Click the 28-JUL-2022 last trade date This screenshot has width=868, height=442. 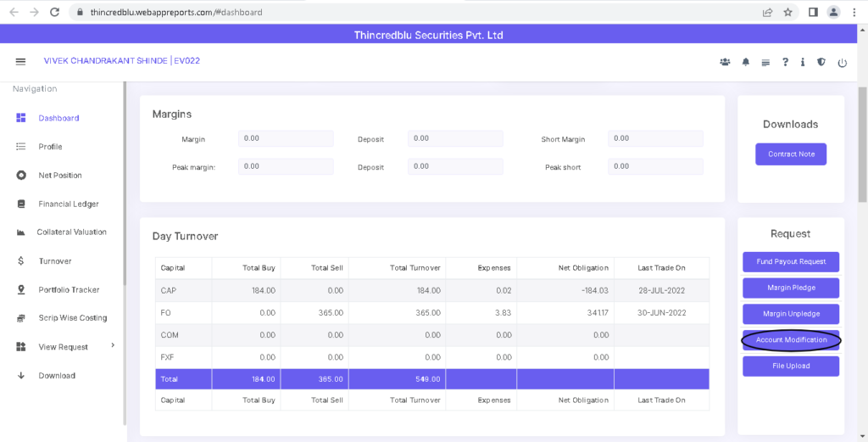coord(661,291)
